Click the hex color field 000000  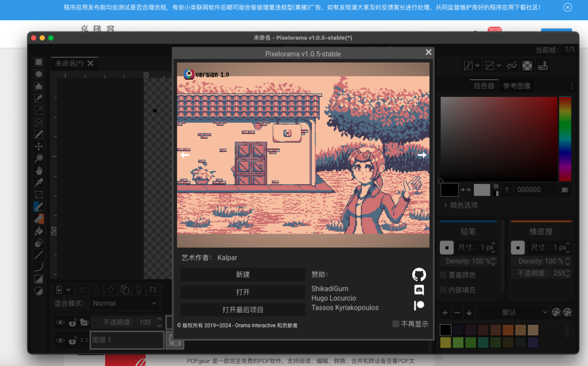click(536, 190)
